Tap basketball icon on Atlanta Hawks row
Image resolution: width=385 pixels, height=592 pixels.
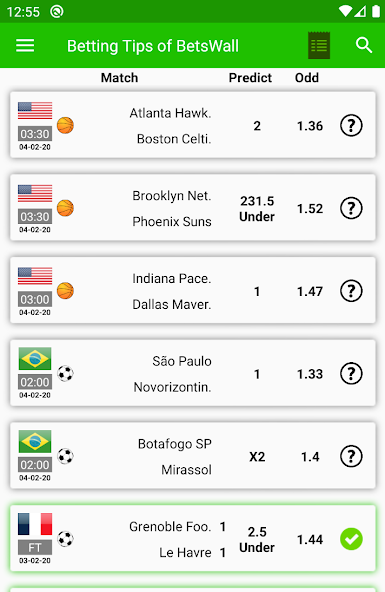pyautogui.click(x=65, y=125)
